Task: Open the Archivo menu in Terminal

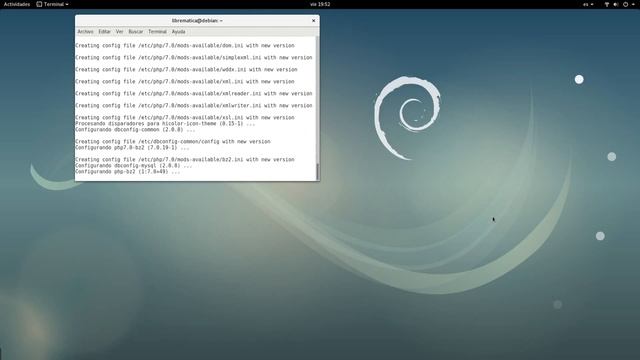Action: tap(85, 32)
